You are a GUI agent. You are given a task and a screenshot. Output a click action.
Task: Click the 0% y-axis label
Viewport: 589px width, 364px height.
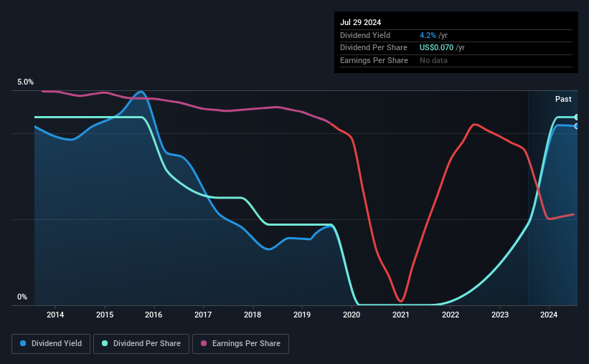22,297
